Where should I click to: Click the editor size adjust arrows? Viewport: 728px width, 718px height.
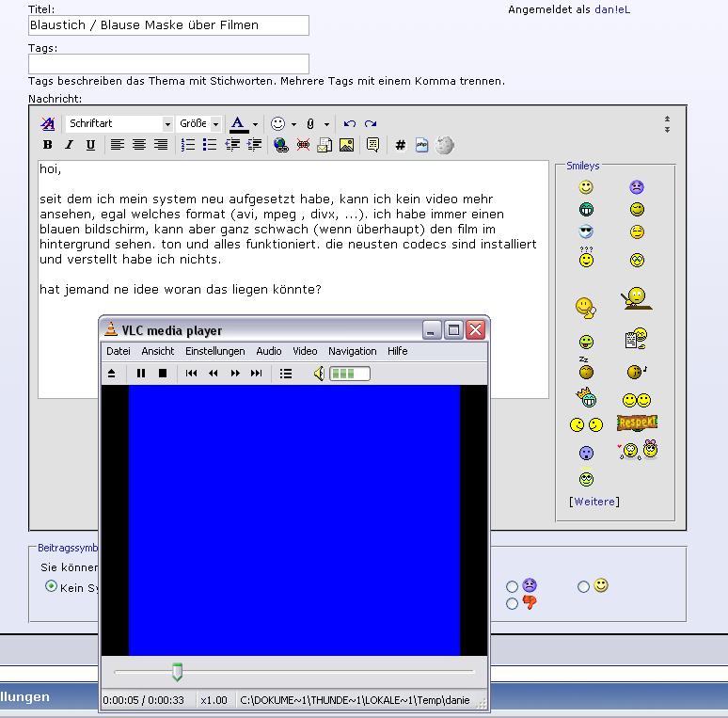click(x=667, y=124)
